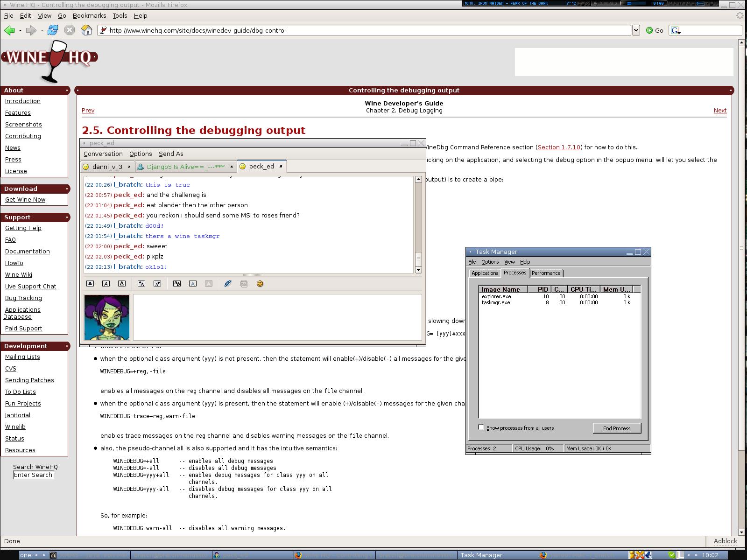Screen dimensions: 747x560
Task: Open the smiley emoticon picker
Action: pos(260,284)
